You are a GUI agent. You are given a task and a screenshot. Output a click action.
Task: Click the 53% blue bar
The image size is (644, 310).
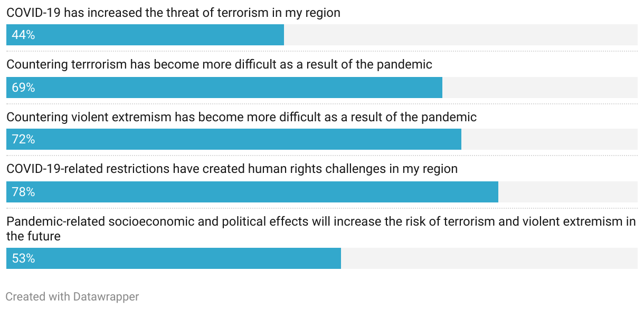click(174, 258)
